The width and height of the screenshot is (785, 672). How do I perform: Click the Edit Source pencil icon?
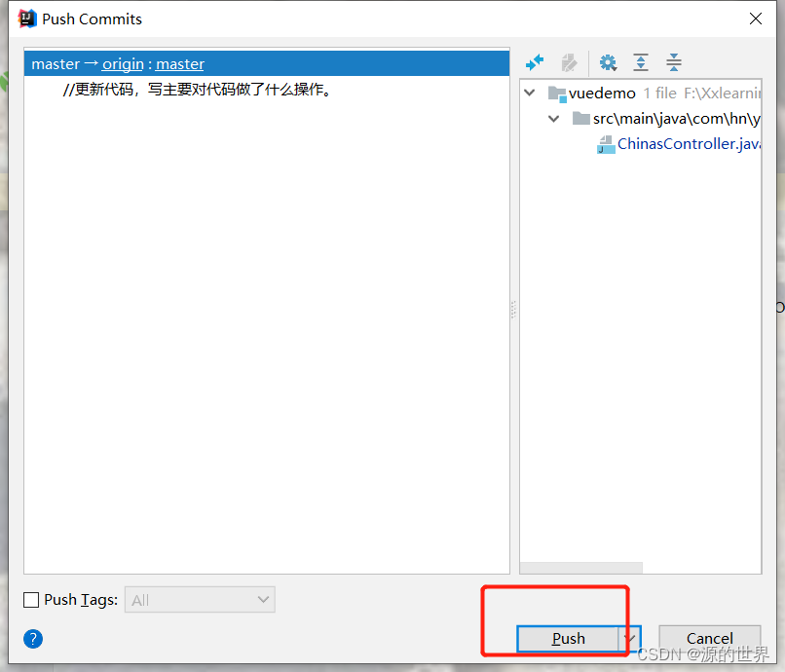(569, 62)
